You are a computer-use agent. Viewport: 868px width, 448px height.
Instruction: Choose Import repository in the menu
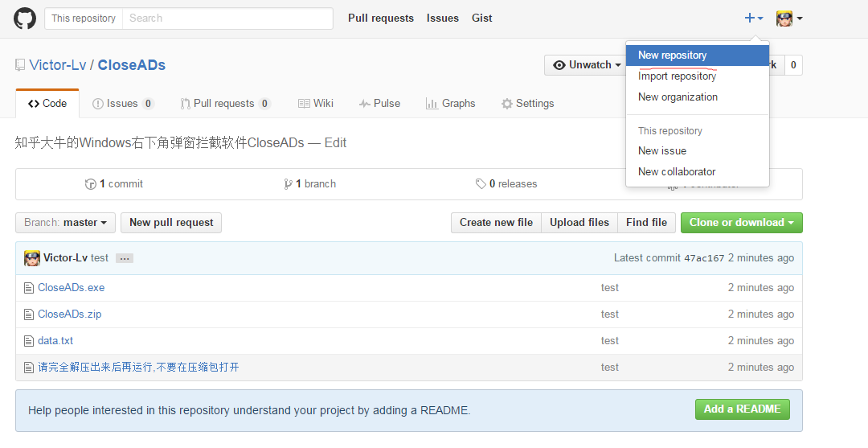tap(698, 76)
